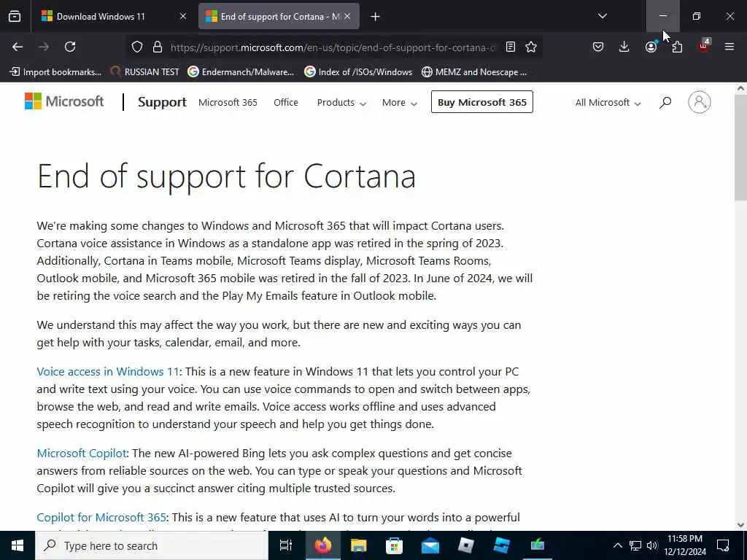Click the page vertical scrollbar thumb
The image size is (747, 560).
[741, 147]
